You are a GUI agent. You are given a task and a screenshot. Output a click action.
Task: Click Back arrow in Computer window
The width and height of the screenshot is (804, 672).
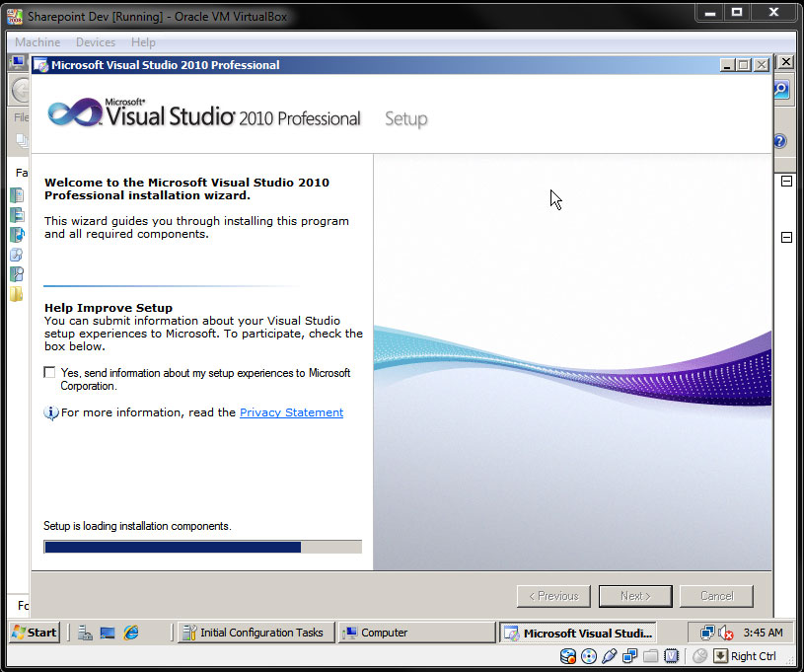21,92
